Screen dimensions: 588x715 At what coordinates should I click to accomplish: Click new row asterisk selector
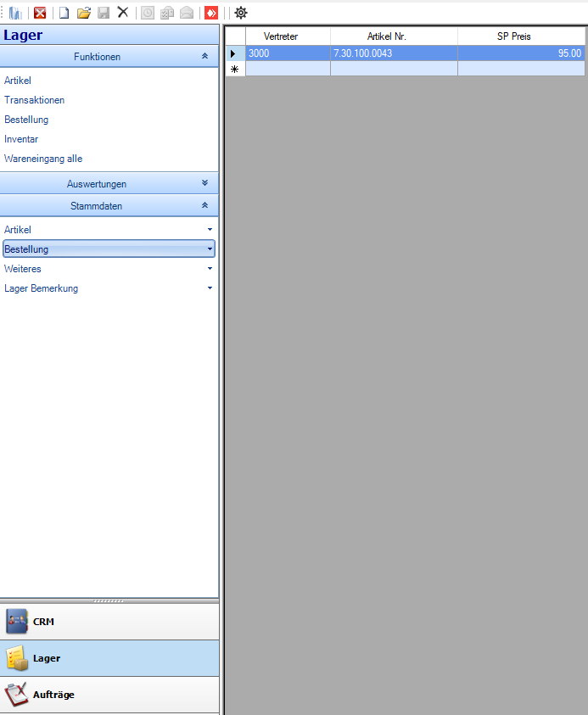click(x=235, y=69)
